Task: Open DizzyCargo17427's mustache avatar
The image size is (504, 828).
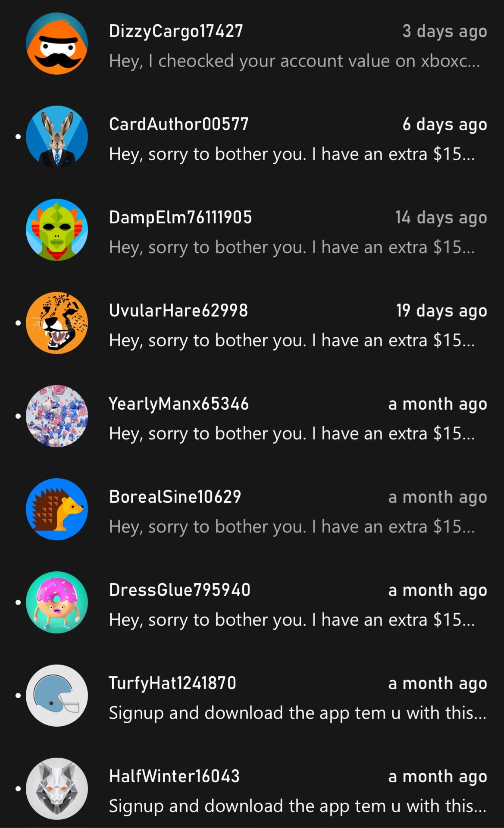Action: click(x=57, y=44)
